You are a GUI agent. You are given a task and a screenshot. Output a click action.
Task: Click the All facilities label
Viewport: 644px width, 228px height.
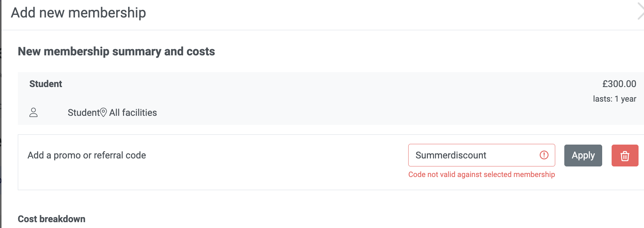(x=133, y=113)
